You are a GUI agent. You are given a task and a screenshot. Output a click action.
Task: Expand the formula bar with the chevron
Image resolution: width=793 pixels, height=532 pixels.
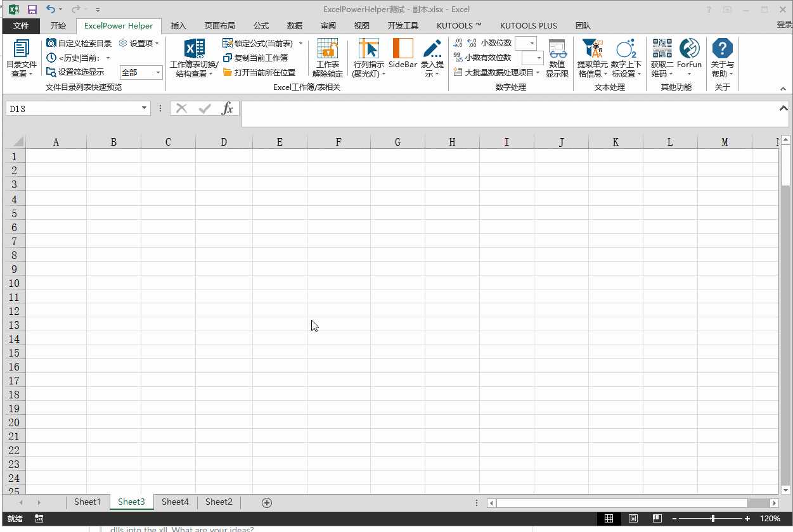(x=783, y=108)
